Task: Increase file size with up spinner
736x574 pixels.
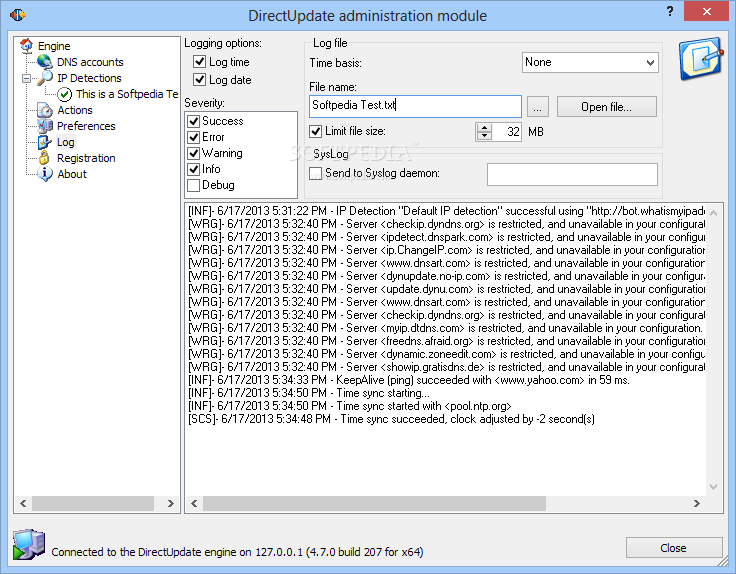Action: (x=483, y=127)
